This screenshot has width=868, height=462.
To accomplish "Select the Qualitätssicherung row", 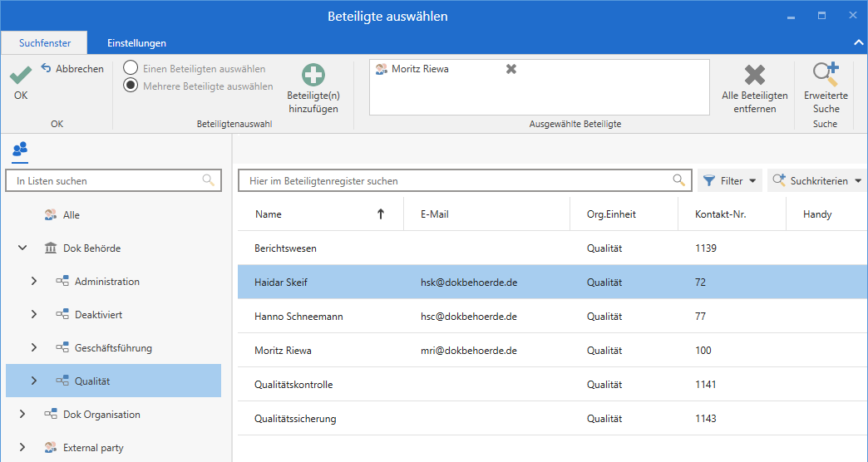I will (552, 419).
